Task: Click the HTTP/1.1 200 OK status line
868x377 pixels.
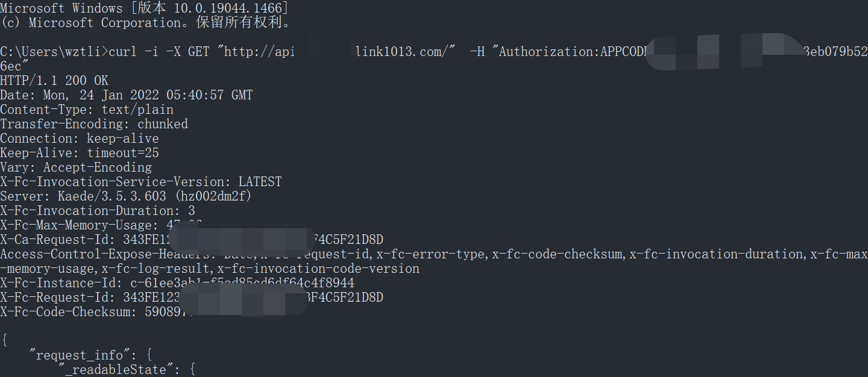Action: 54,81
